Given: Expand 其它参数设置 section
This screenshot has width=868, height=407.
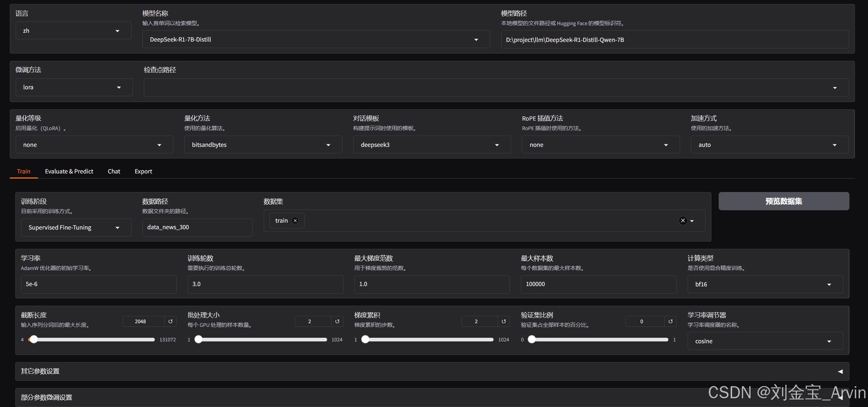Looking at the screenshot, I should click(x=840, y=371).
